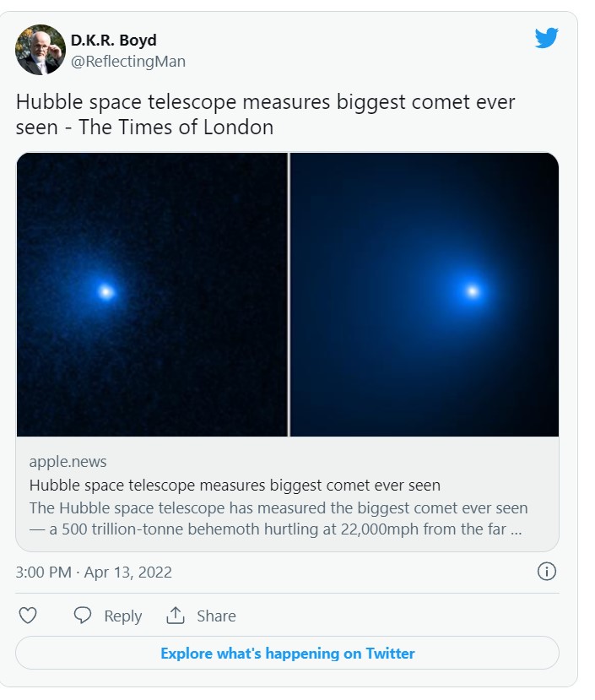Click the article description mentioning 500 trillion-tonne
595x700 pixels.
tap(279, 519)
